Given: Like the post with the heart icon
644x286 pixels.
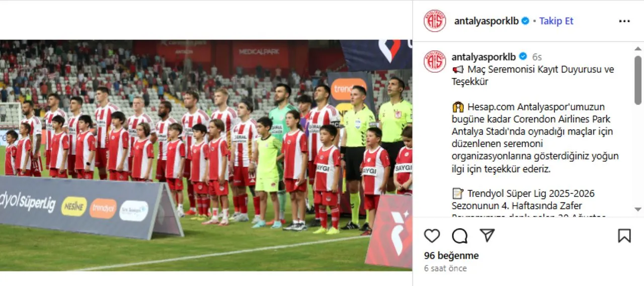Looking at the screenshot, I should pos(432,236).
